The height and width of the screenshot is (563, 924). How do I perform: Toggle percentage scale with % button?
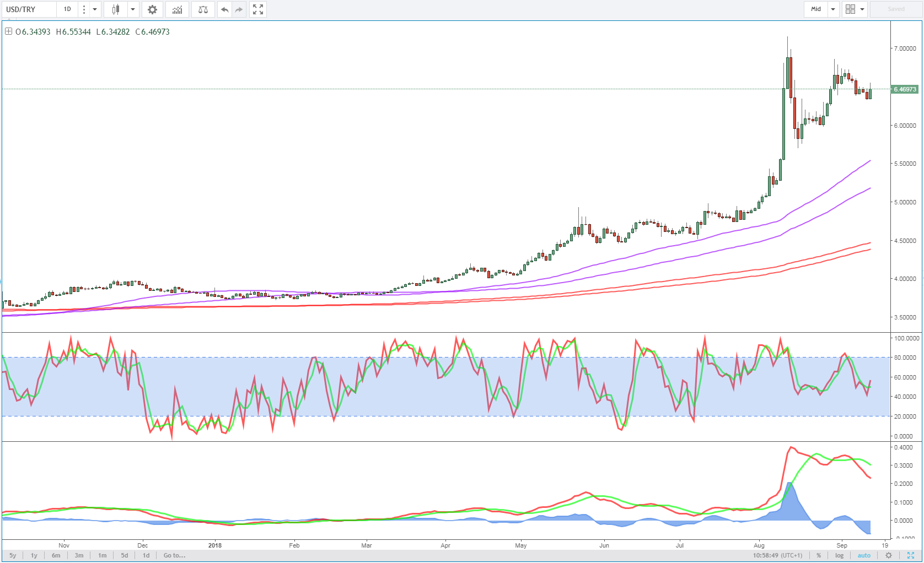(x=819, y=555)
